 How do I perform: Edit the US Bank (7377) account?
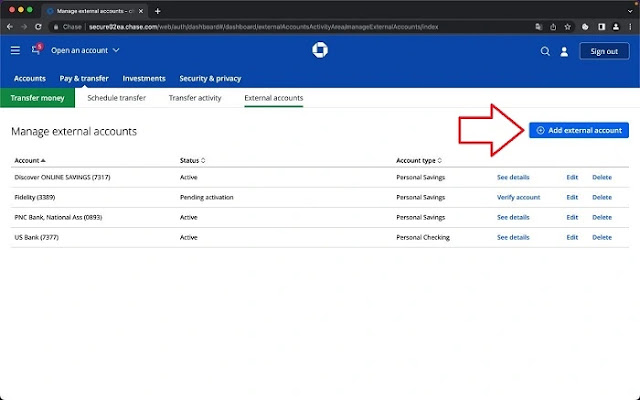click(x=572, y=237)
